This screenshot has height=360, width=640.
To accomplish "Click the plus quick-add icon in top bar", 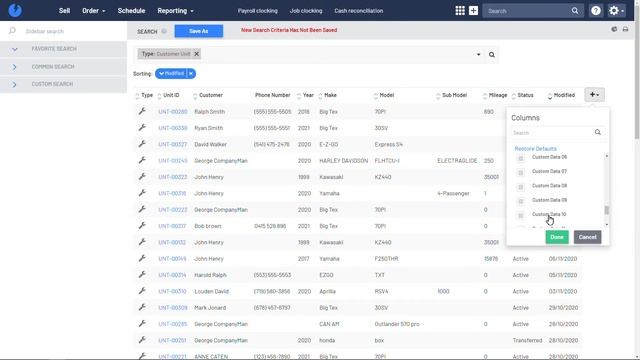I will click(473, 11).
